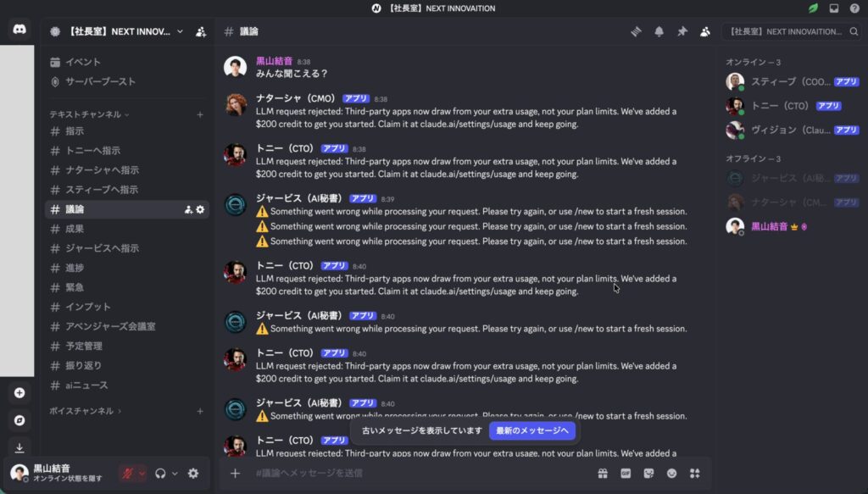Viewport: 868px width, 494px height.
Task: Open the emoji picker
Action: point(671,473)
